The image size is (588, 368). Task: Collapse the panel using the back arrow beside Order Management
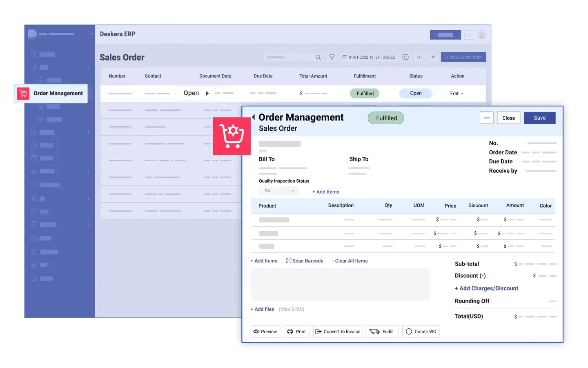click(x=253, y=117)
